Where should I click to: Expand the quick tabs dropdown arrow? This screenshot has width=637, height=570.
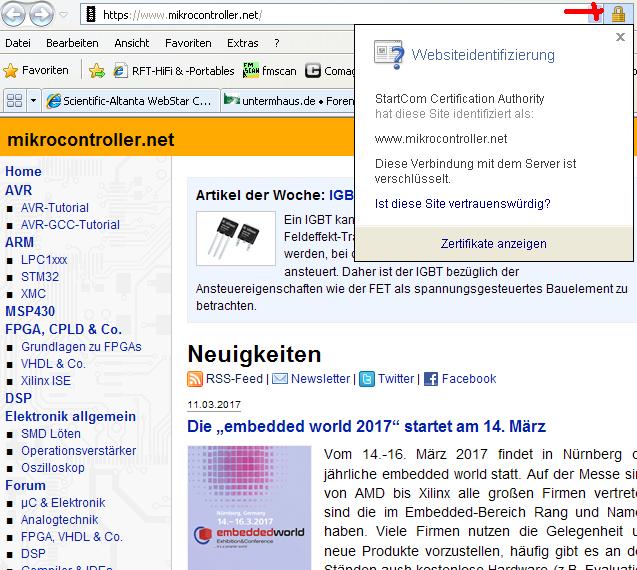tap(34, 101)
